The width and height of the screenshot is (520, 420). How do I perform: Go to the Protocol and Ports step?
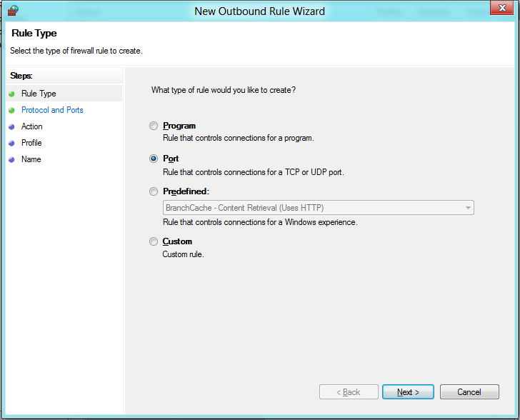tap(52, 110)
